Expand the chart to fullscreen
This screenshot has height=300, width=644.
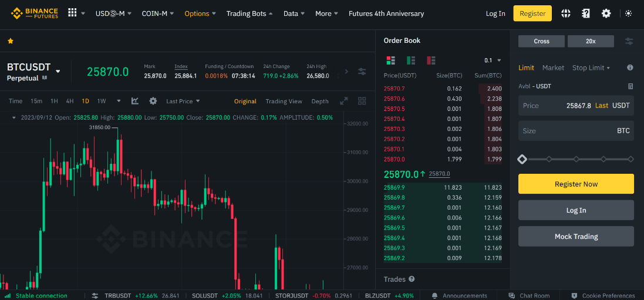point(344,101)
